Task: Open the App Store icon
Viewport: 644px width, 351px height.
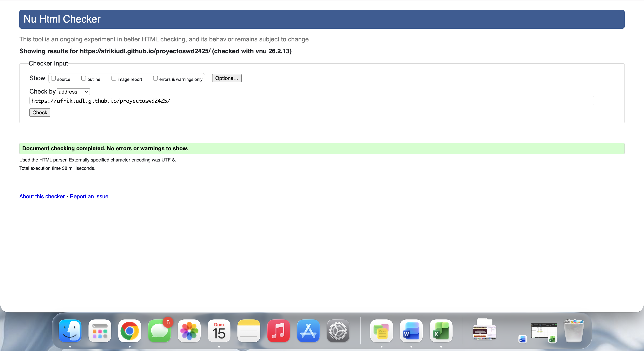Action: [308, 331]
